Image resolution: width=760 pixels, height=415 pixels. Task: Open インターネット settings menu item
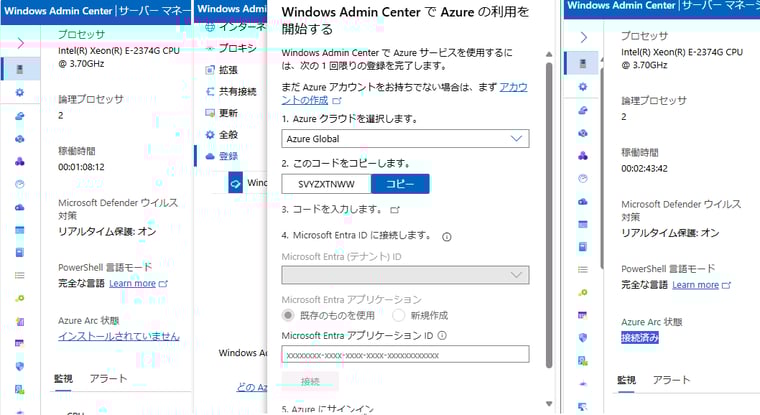tap(236, 27)
